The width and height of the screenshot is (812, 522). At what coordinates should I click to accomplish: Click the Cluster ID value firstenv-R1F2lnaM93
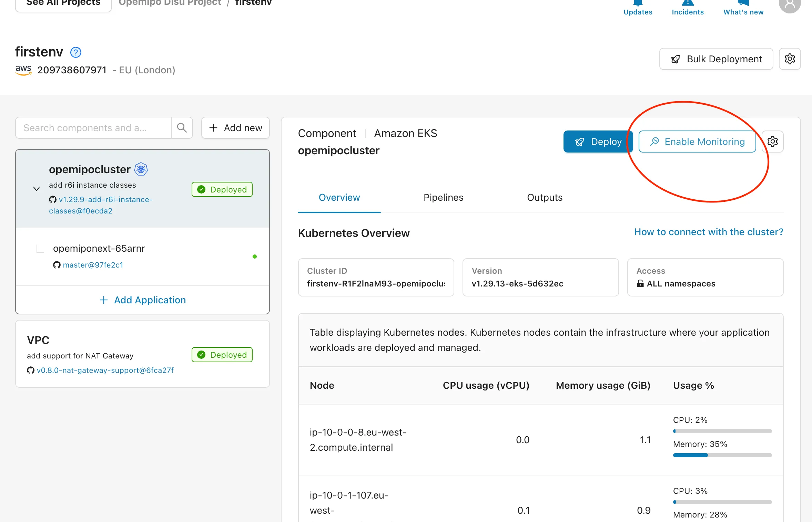pyautogui.click(x=376, y=283)
